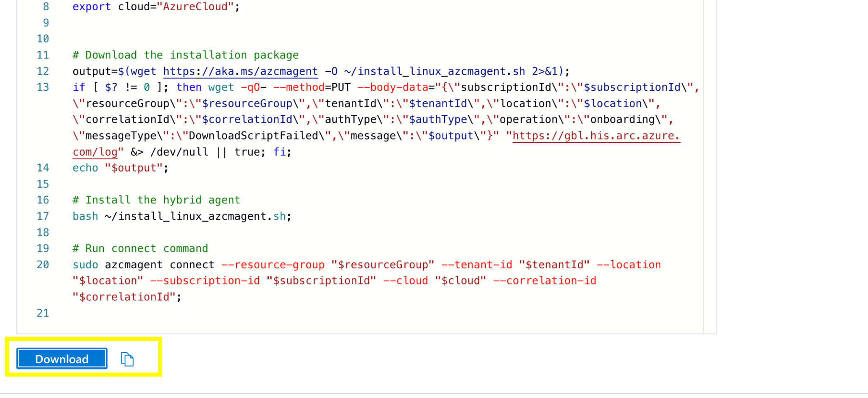
Task: Click the bash install_linux_azcmagent.sh command
Action: tap(182, 217)
